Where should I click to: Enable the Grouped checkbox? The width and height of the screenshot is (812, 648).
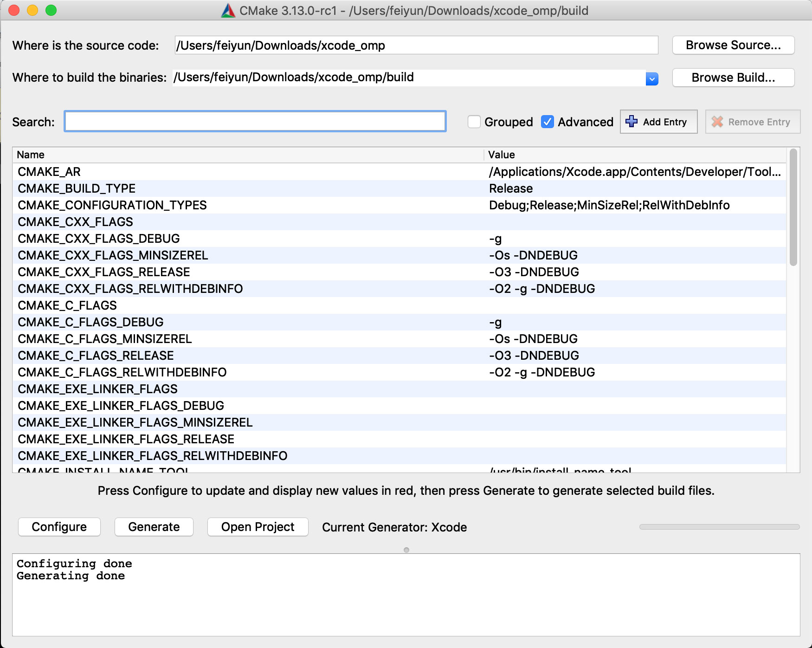[474, 122]
